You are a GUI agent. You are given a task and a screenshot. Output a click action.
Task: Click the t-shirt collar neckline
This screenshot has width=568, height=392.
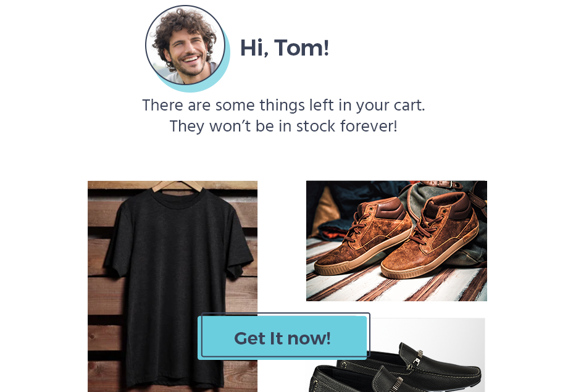click(177, 199)
